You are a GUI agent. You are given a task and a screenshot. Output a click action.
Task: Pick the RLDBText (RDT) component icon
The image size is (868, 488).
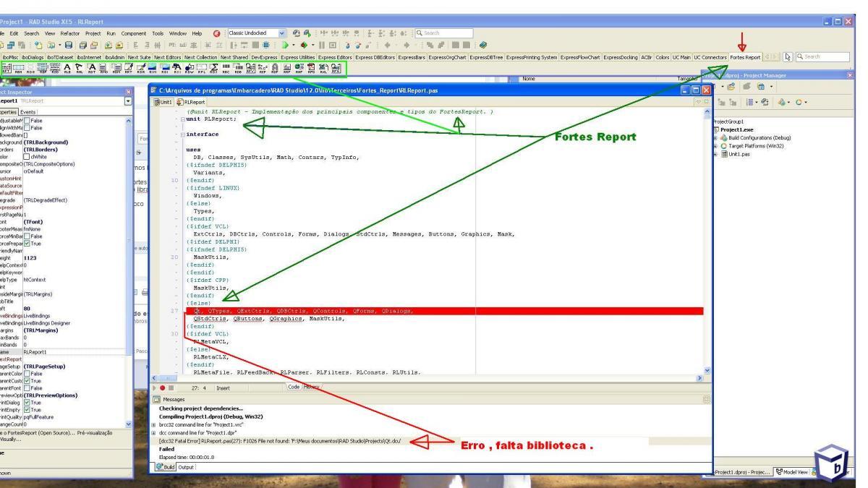tap(91, 68)
